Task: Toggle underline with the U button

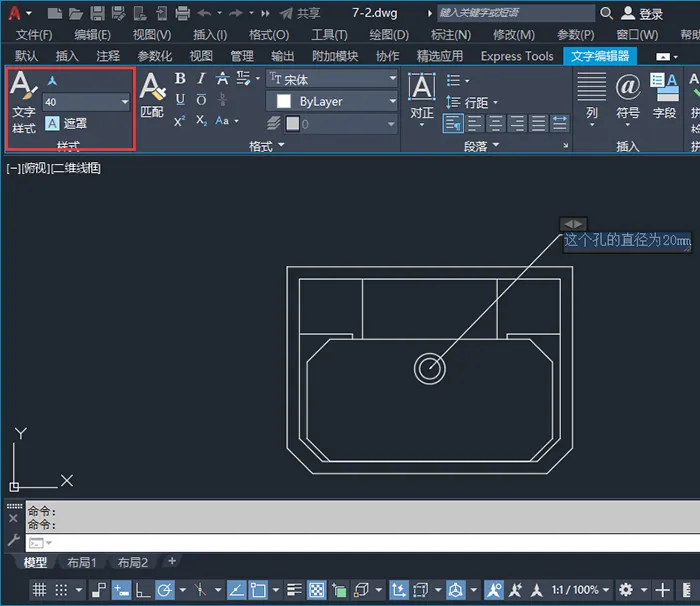Action: pyautogui.click(x=180, y=99)
